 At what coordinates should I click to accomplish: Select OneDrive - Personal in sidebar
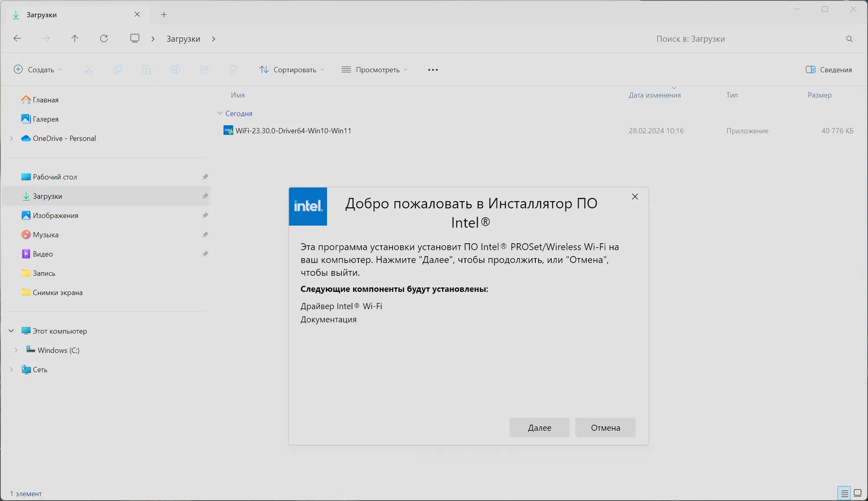coord(64,138)
